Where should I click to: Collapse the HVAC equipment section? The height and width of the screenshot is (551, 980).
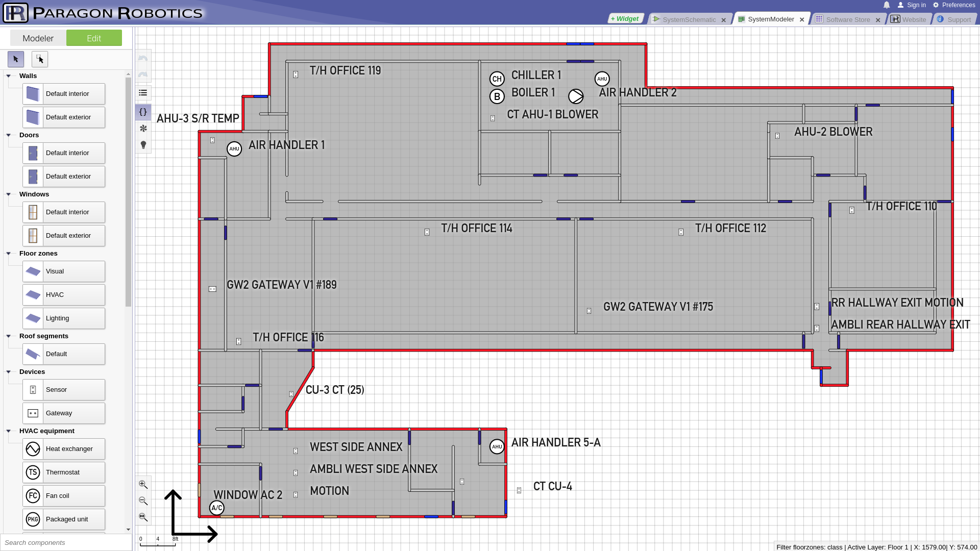[9, 431]
